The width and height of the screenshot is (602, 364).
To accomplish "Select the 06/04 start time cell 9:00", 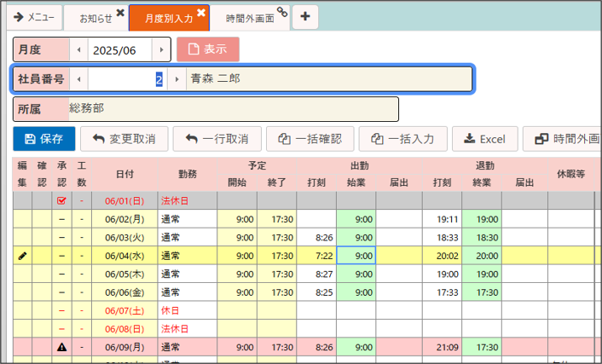I will (x=356, y=255).
